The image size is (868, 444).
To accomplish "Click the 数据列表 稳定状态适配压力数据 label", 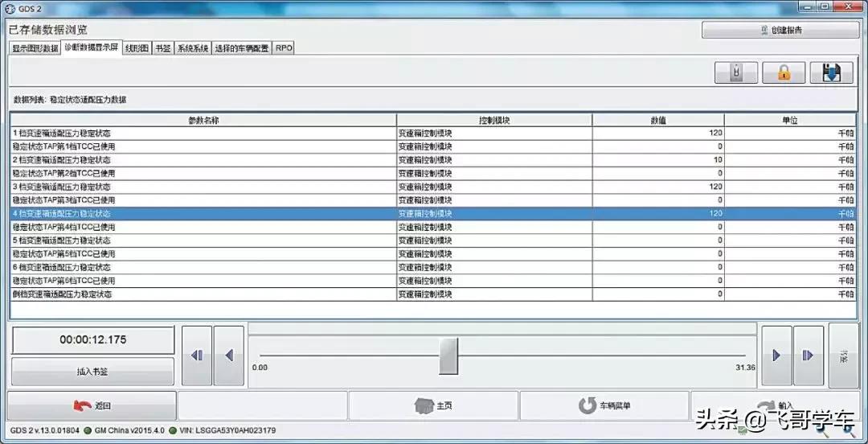I will (x=70, y=101).
